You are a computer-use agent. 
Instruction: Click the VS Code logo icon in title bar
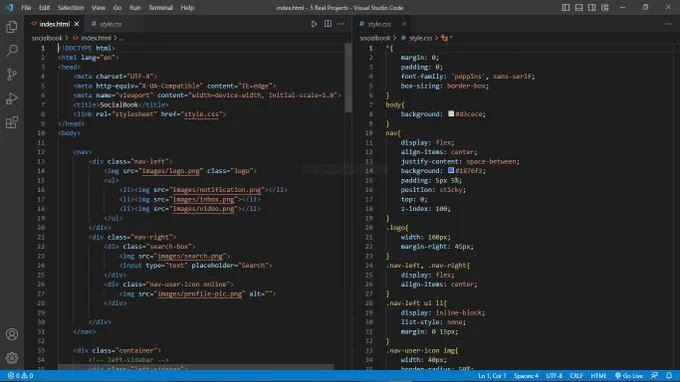coord(9,7)
